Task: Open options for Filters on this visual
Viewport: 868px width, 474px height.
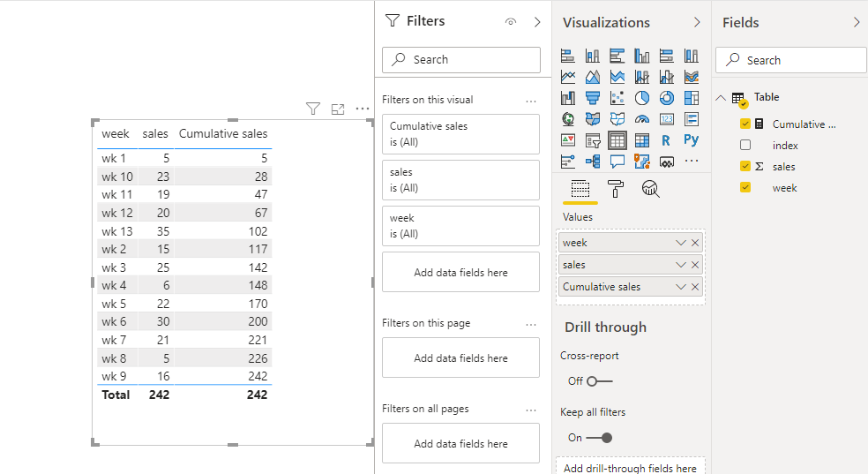Action: (531, 101)
